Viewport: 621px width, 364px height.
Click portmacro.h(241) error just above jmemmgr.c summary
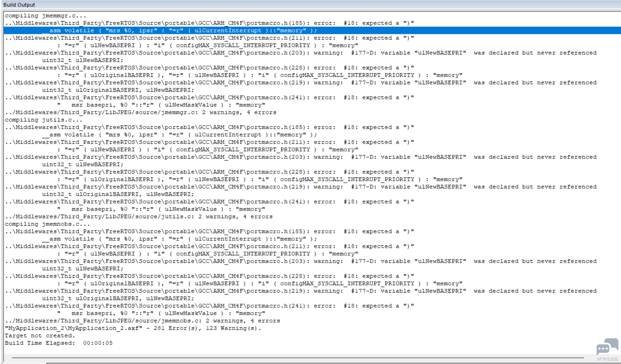(x=209, y=97)
